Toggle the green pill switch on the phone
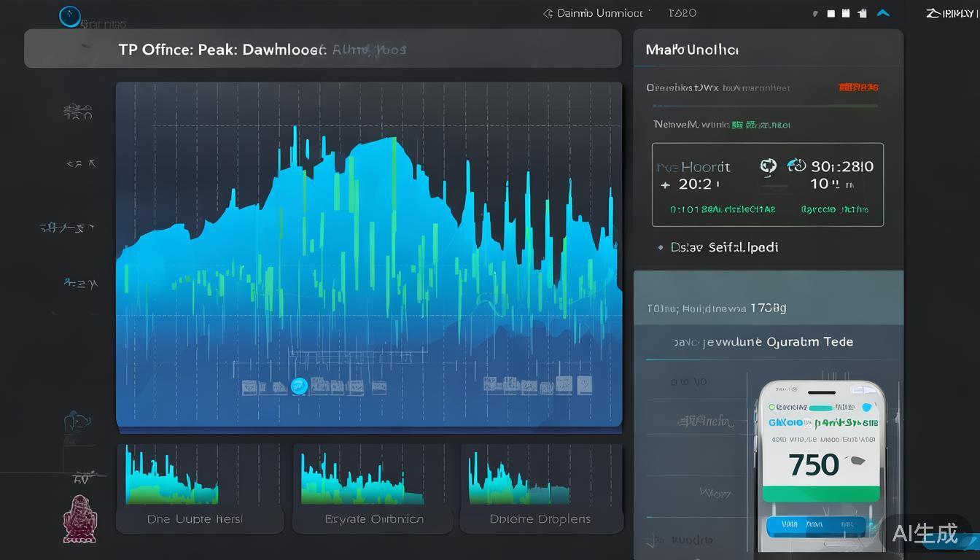Viewport: 980px width, 560px height. [x=811, y=408]
